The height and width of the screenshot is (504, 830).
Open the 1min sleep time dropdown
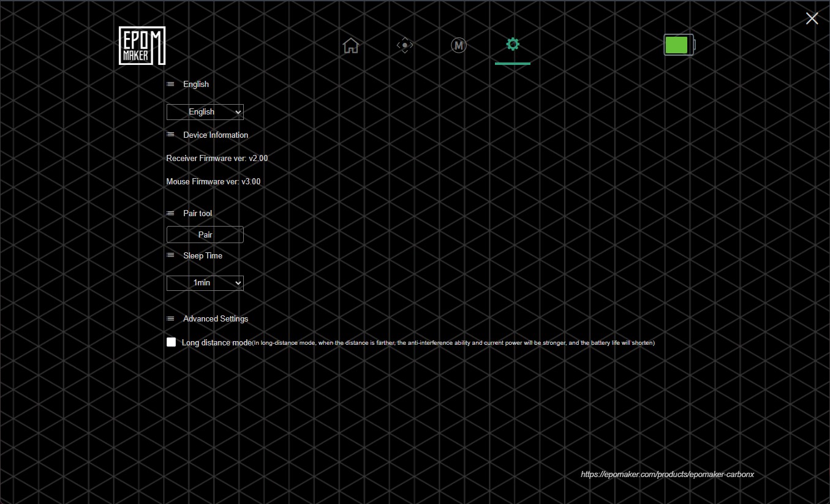pyautogui.click(x=205, y=282)
